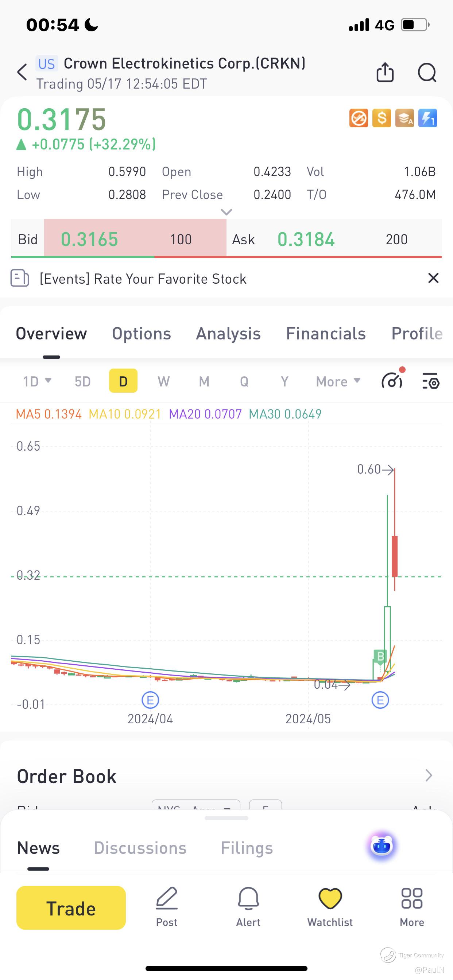Tap the MA10 0.0921 indicator label
The width and height of the screenshot is (453, 980).
125,414
